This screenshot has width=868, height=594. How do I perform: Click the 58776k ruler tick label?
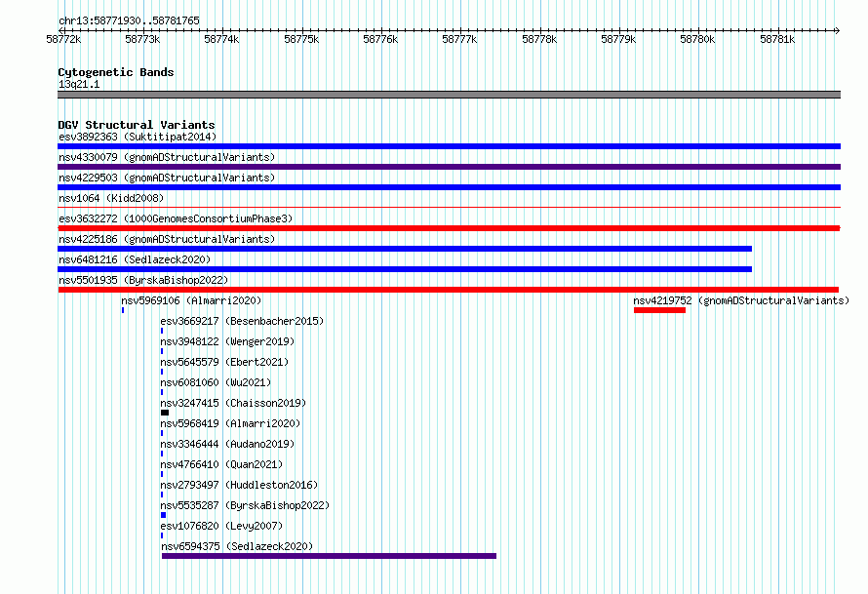click(x=381, y=39)
